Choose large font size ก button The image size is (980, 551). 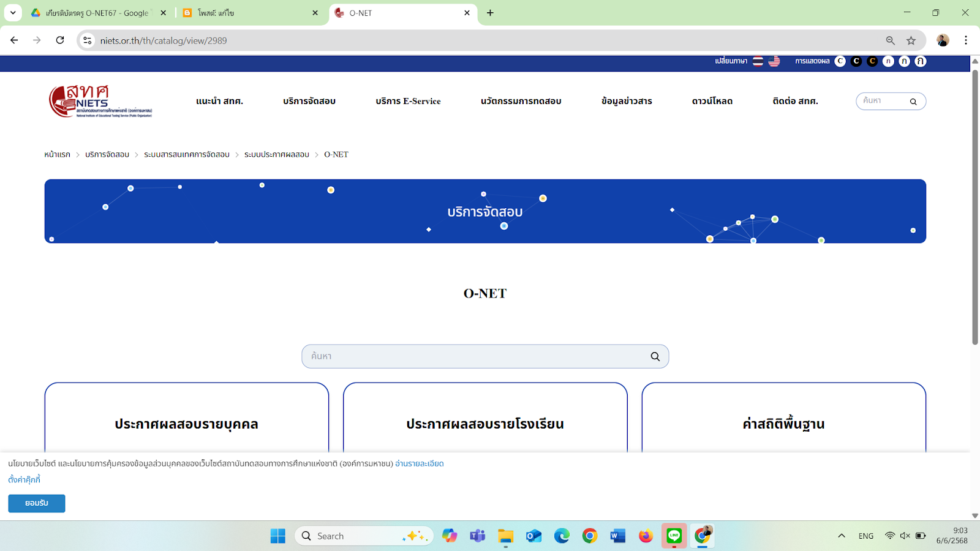(x=920, y=61)
